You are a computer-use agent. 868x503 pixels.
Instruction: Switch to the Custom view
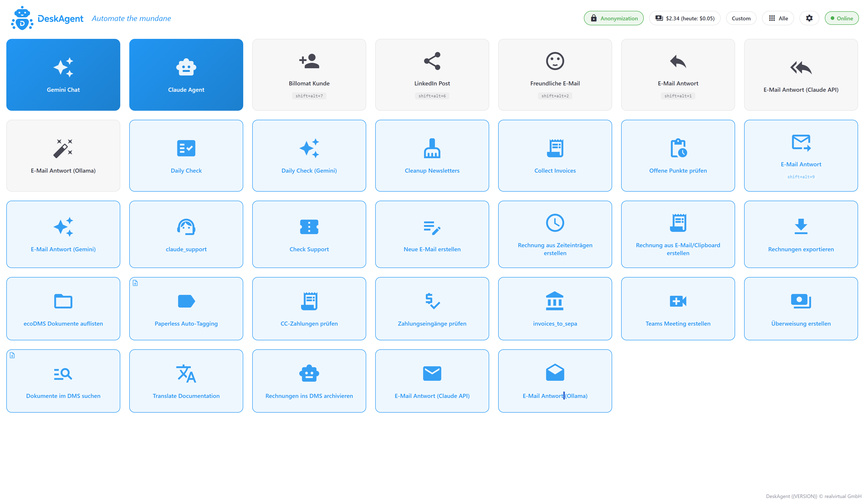pyautogui.click(x=741, y=18)
